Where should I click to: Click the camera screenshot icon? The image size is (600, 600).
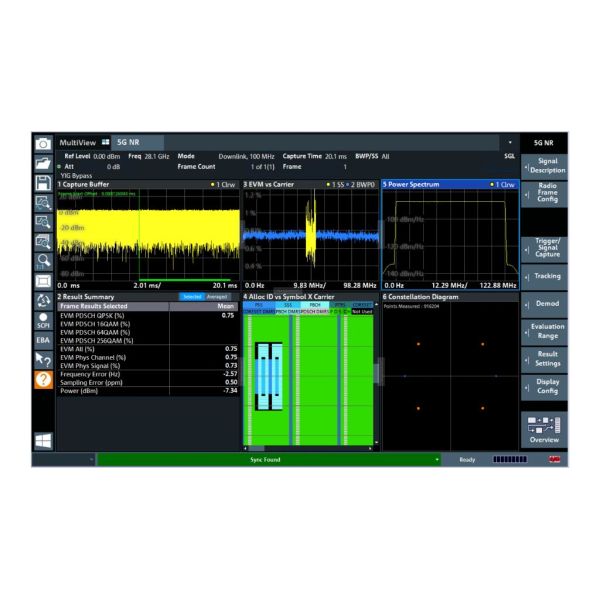tap(43, 144)
